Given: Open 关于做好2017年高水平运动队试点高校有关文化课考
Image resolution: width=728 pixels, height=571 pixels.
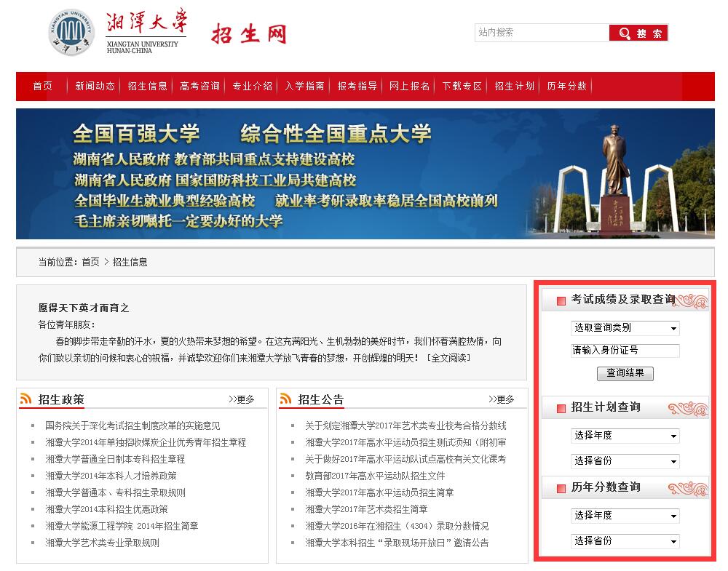Looking at the screenshot, I should click(x=405, y=459).
